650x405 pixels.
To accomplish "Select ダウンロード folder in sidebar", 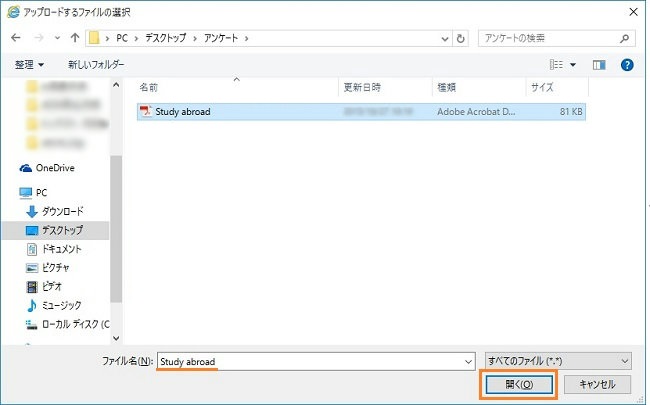I will pos(62,211).
